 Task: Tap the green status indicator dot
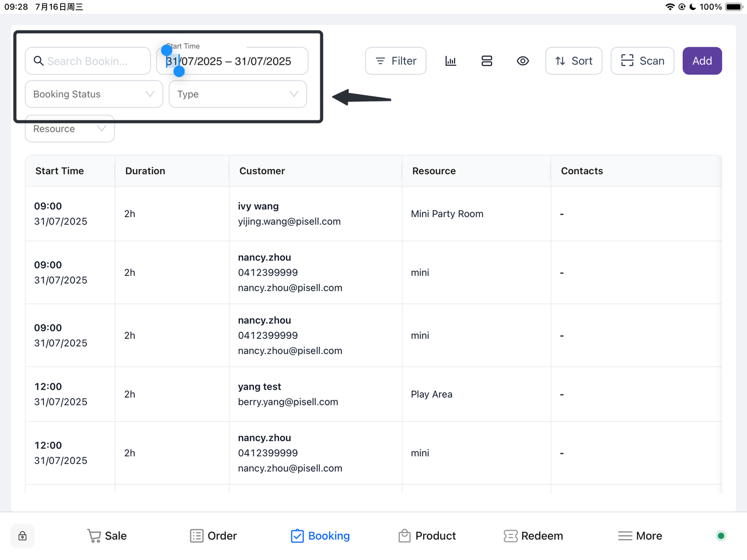coord(721,536)
